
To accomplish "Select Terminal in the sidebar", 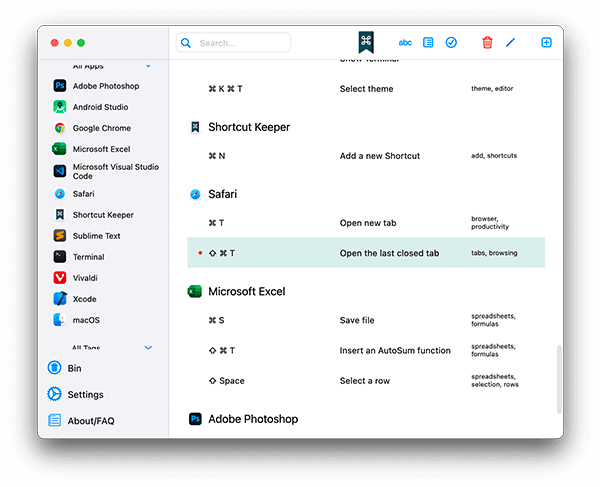I will 88,257.
